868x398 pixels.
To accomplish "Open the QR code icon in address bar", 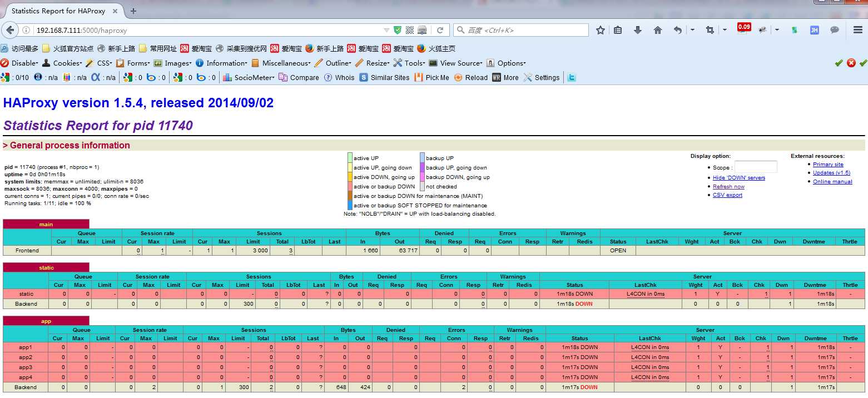I will tap(410, 30).
